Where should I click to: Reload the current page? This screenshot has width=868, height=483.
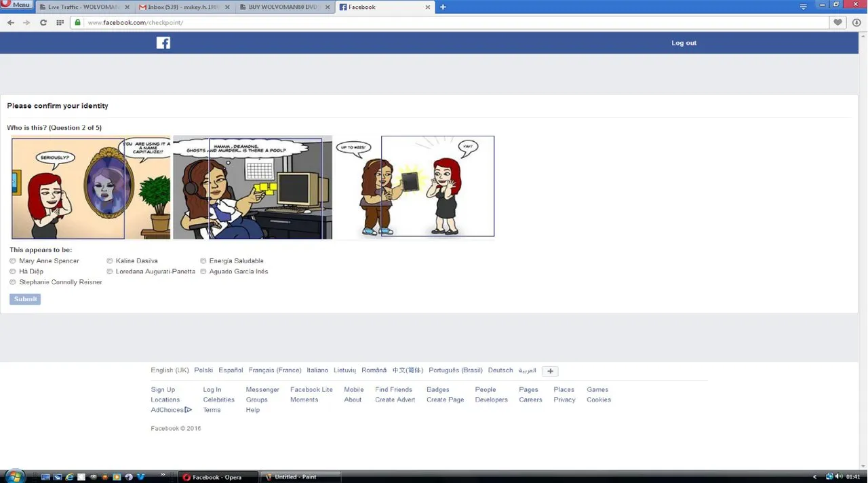pyautogui.click(x=43, y=22)
